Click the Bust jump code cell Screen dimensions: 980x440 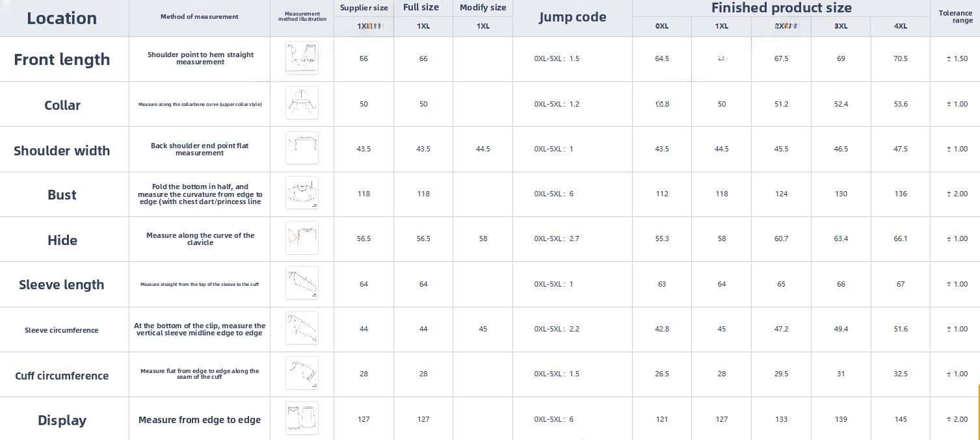554,194
